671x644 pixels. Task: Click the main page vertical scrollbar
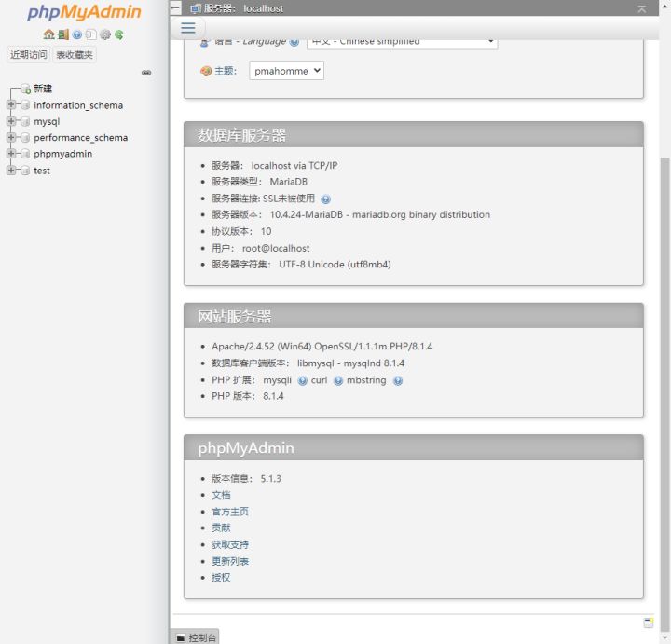pos(664,394)
